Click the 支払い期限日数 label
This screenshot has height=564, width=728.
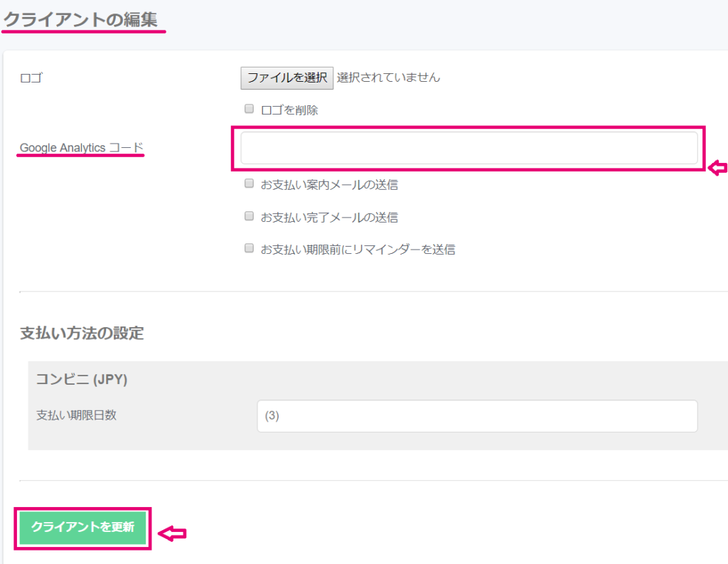pyautogui.click(x=76, y=415)
